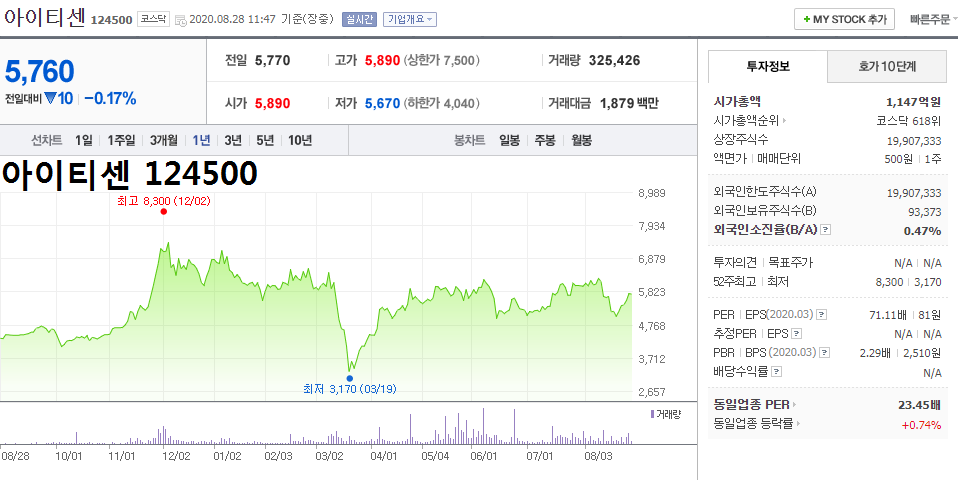Click the 고가 5,890 value
The width and height of the screenshot is (958, 480).
click(382, 60)
